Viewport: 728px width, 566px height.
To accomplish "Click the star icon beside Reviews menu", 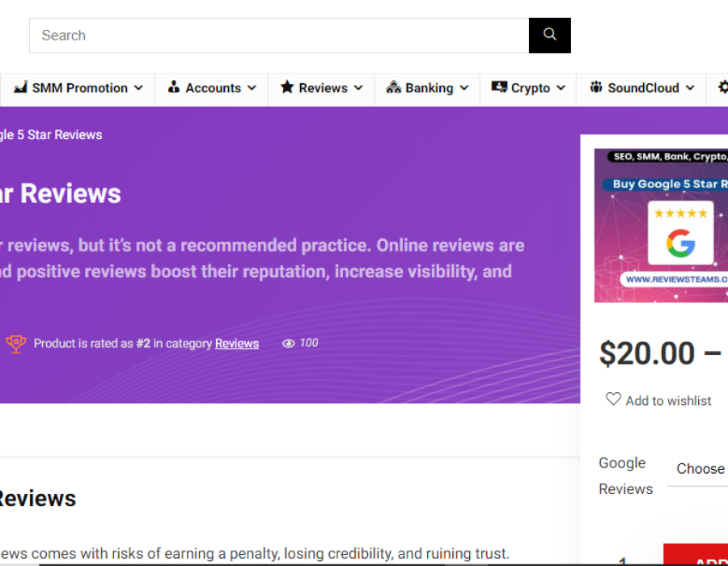I will tap(287, 87).
